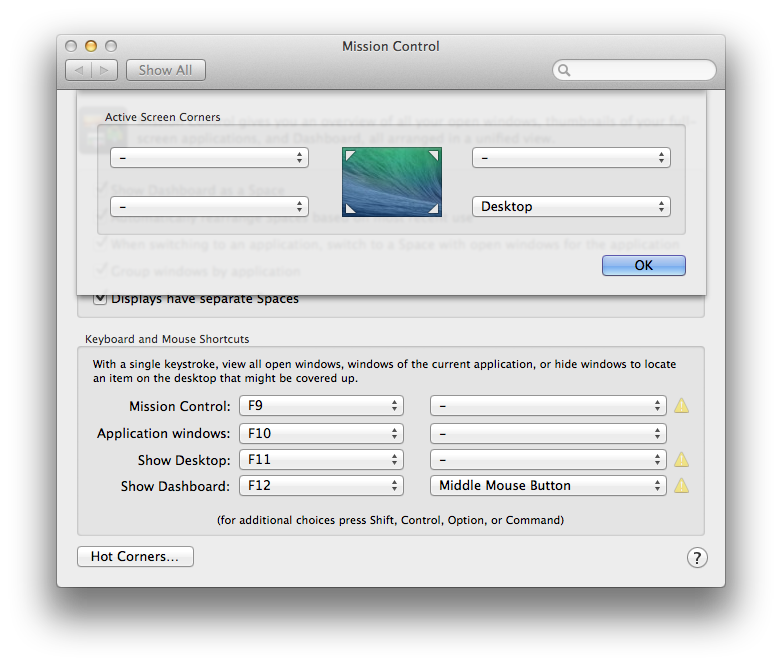Open Show Dashboard Middle Mouse Button dropdown
782x666 pixels.
coord(548,486)
